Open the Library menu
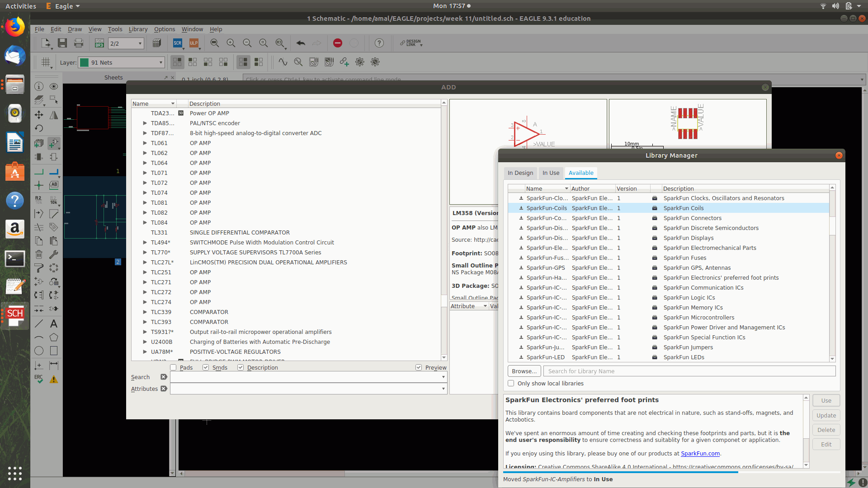 tap(138, 29)
